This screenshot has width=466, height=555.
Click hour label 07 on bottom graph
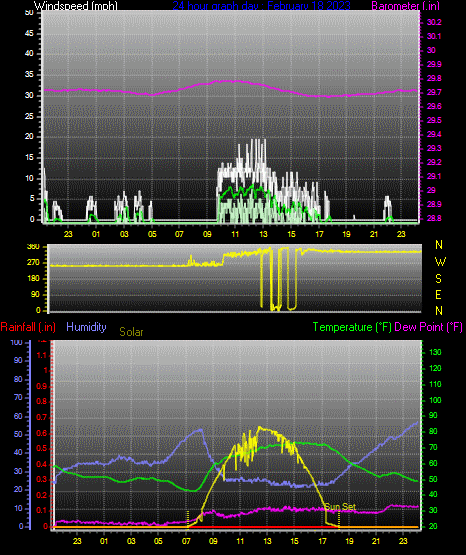tap(186, 541)
